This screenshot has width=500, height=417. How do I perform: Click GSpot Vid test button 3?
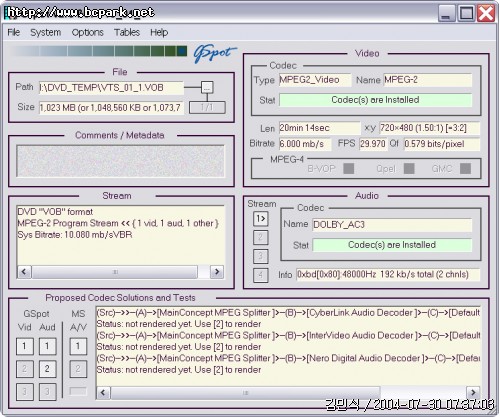click(25, 392)
